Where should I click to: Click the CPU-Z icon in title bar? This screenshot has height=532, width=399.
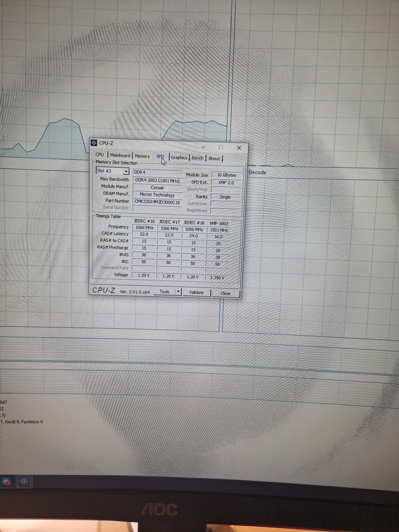[x=94, y=143]
